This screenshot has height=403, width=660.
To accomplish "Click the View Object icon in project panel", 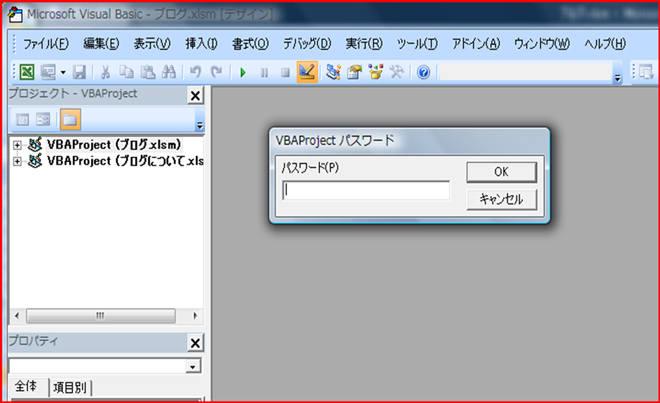I will 43,120.
